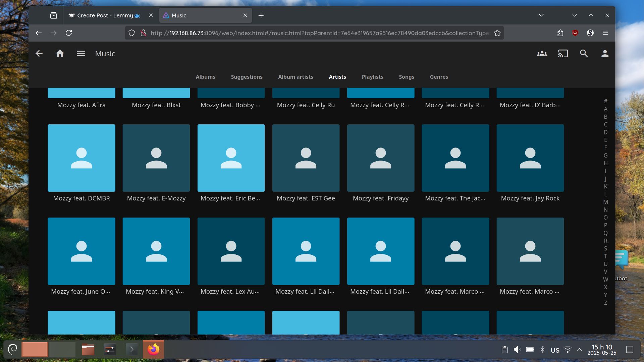Click the Cast to device icon

click(563, 54)
